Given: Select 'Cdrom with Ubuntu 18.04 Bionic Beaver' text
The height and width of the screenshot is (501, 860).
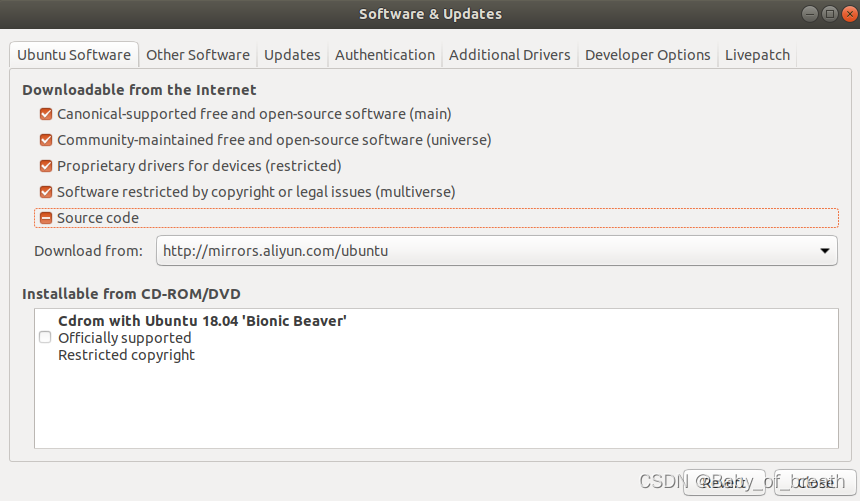Looking at the screenshot, I should pos(202,321).
